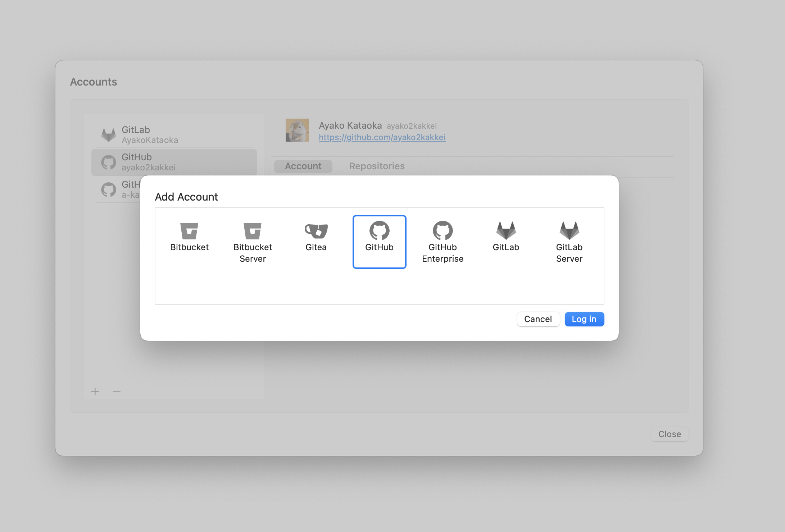Click the plus add account button
This screenshot has width=785, height=532.
point(95,391)
